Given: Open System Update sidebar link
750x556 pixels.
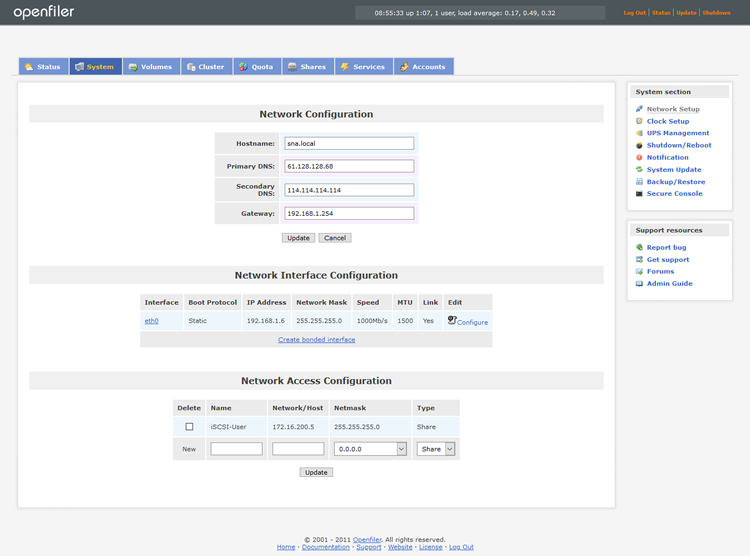Looking at the screenshot, I should [674, 169].
